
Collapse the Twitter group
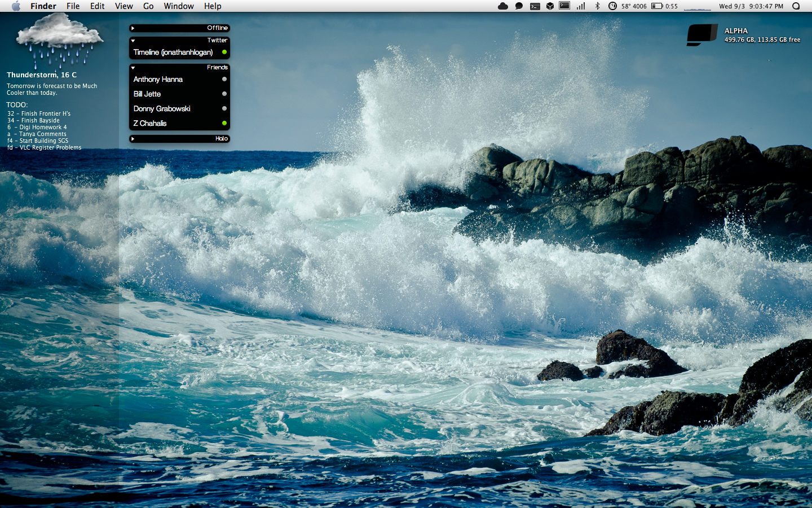coord(133,41)
